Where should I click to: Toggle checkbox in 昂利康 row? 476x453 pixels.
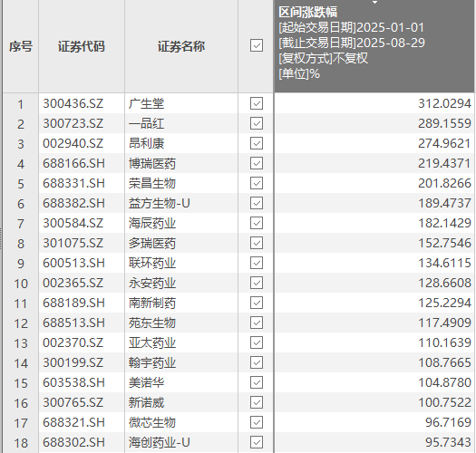257,143
